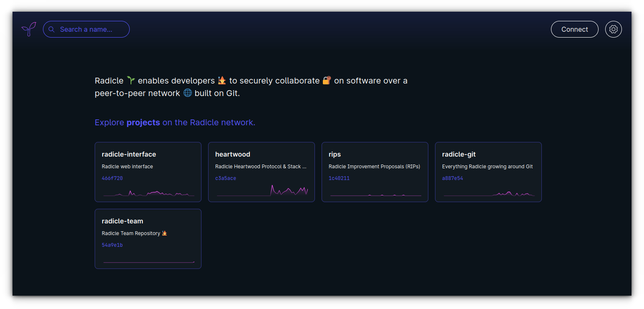Click the "Radicle web interface" description
This screenshot has width=644, height=309.
(x=127, y=166)
